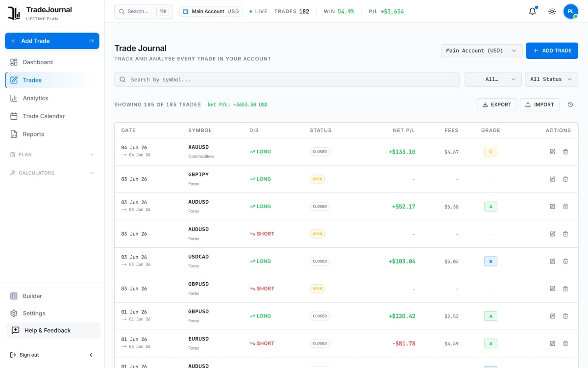This screenshot has height=368, width=588.
Task: Click the notifications bell icon
Action: (533, 11)
